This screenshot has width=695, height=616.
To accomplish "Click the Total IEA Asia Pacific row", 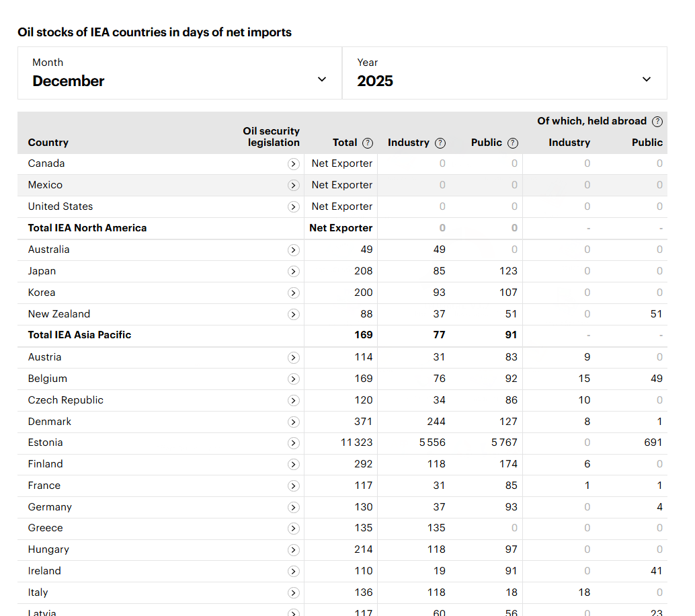I will click(x=79, y=335).
